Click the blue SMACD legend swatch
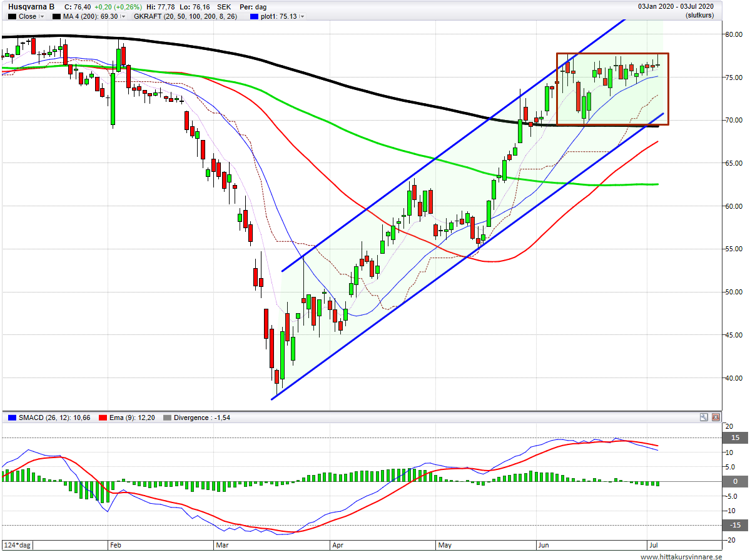The width and height of the screenshot is (750, 560). click(12, 417)
